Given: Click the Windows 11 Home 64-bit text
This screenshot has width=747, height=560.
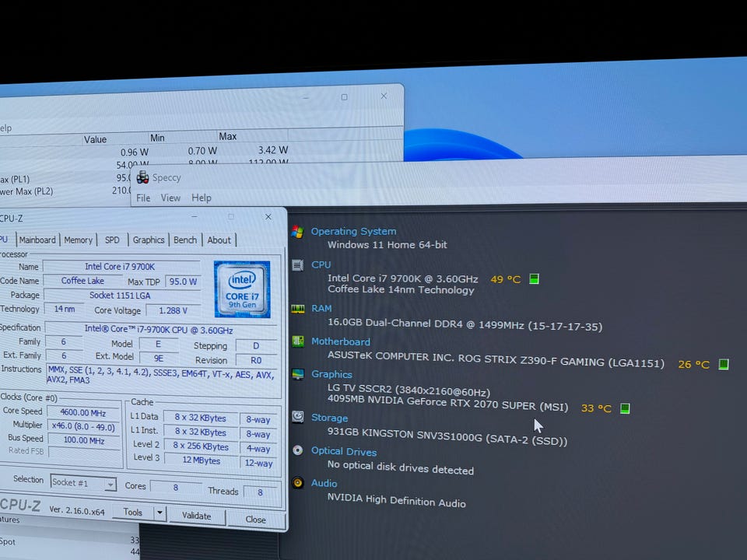Looking at the screenshot, I should [388, 245].
